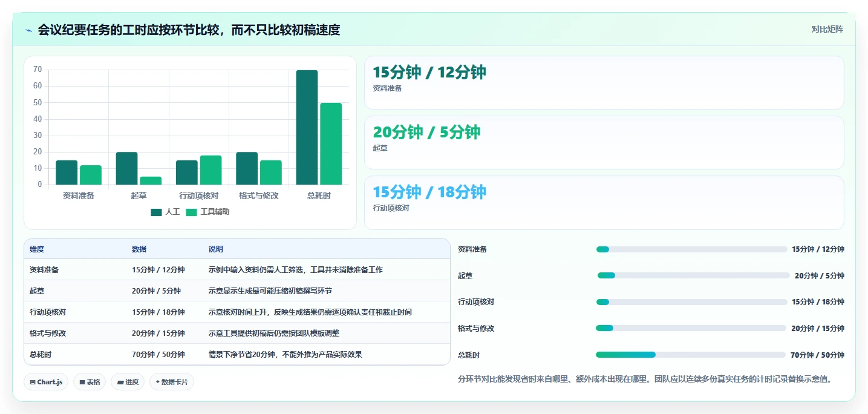
Task: Click the page title 会议纪要任务的工时应按环节比较
Action: pyautogui.click(x=189, y=30)
